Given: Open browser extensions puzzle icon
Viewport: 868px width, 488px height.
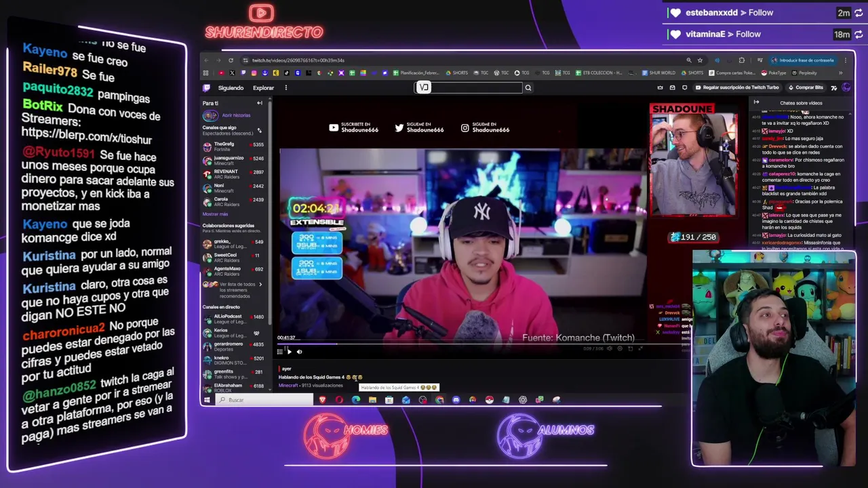Looking at the screenshot, I should [x=742, y=60].
